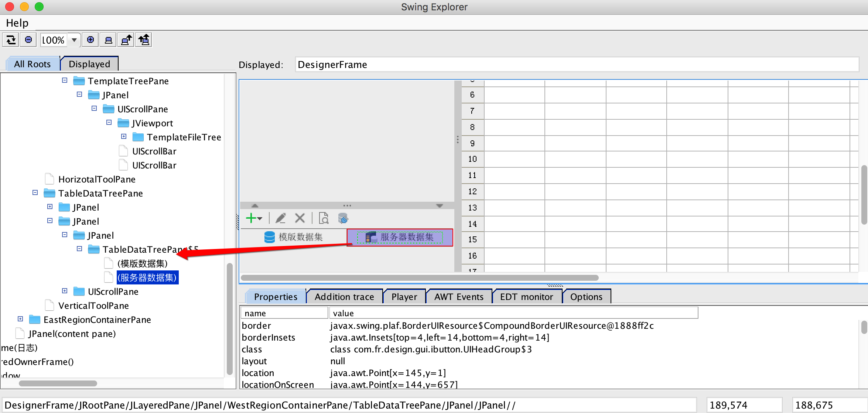Click the preview dataset page icon
868x413 pixels.
[324, 218]
